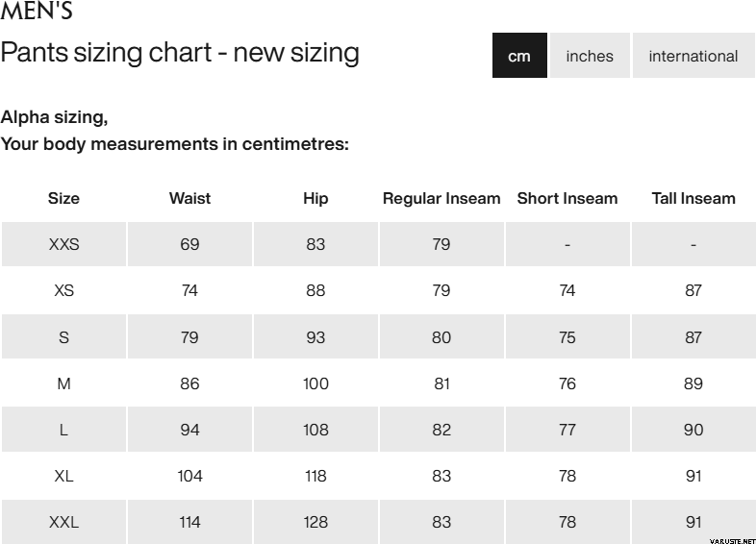Click the Hip column header
The height and width of the screenshot is (544, 756).
coord(315,199)
